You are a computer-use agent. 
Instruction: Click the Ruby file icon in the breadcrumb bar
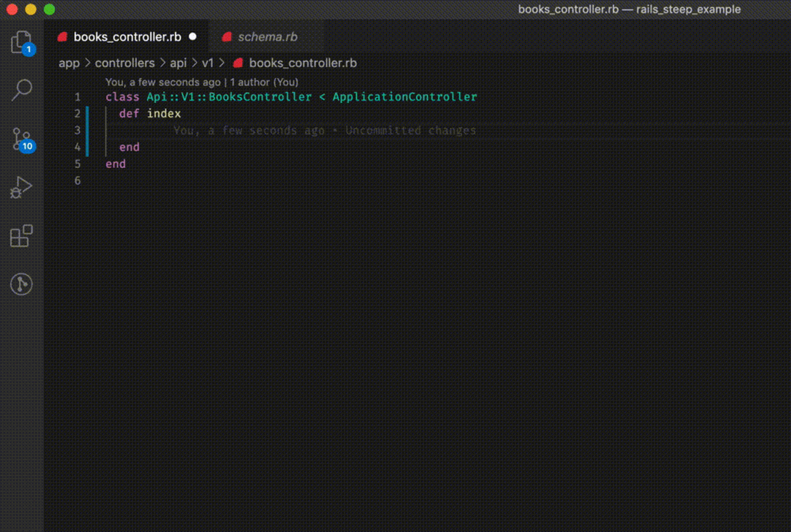pyautogui.click(x=237, y=62)
